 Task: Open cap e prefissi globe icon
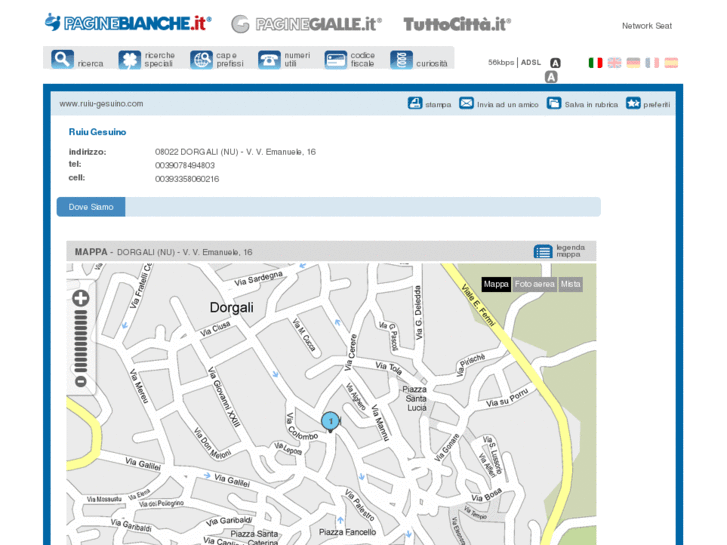201,60
